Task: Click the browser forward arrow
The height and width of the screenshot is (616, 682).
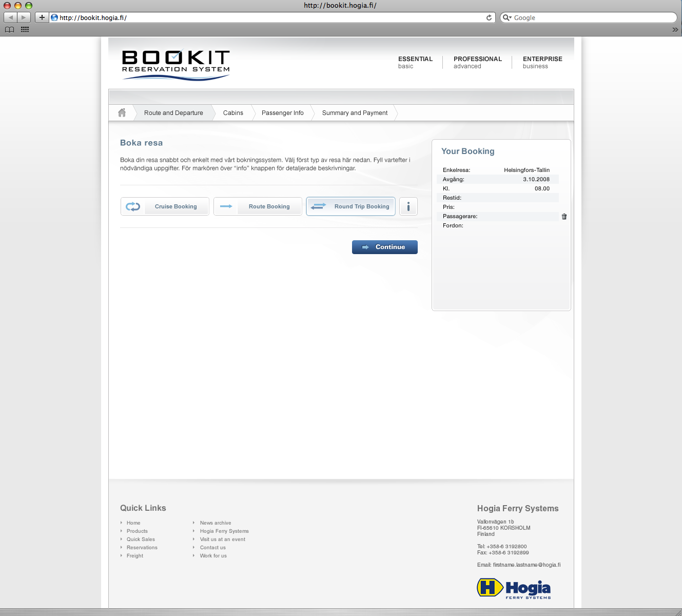Action: [24, 17]
